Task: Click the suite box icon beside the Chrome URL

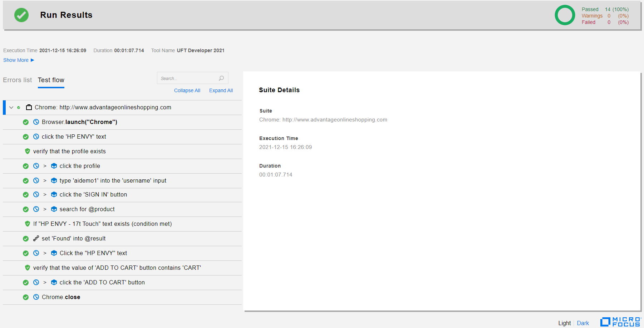Action: pos(29,107)
